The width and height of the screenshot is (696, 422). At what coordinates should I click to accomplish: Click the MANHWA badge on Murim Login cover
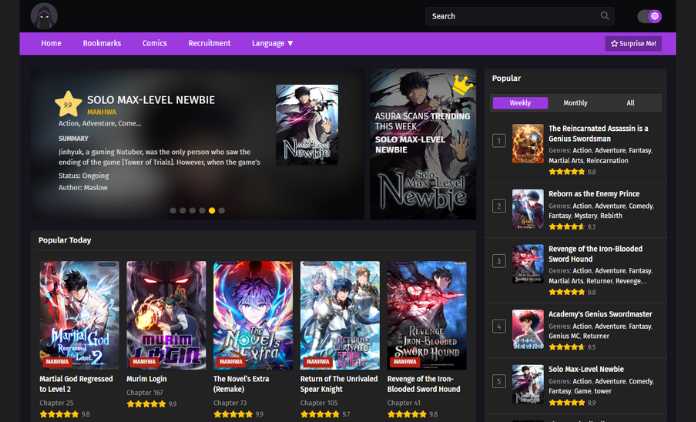pos(144,362)
